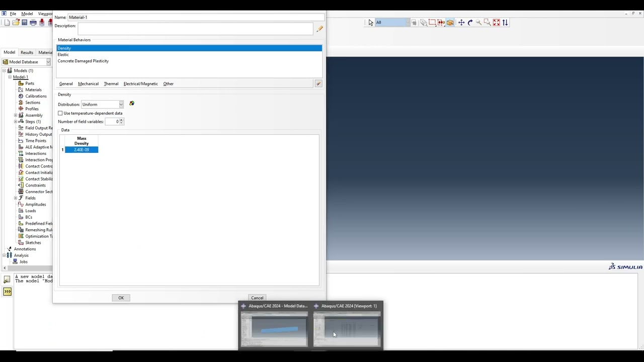
Task: Select Interactions in the model tree
Action: 36,153
